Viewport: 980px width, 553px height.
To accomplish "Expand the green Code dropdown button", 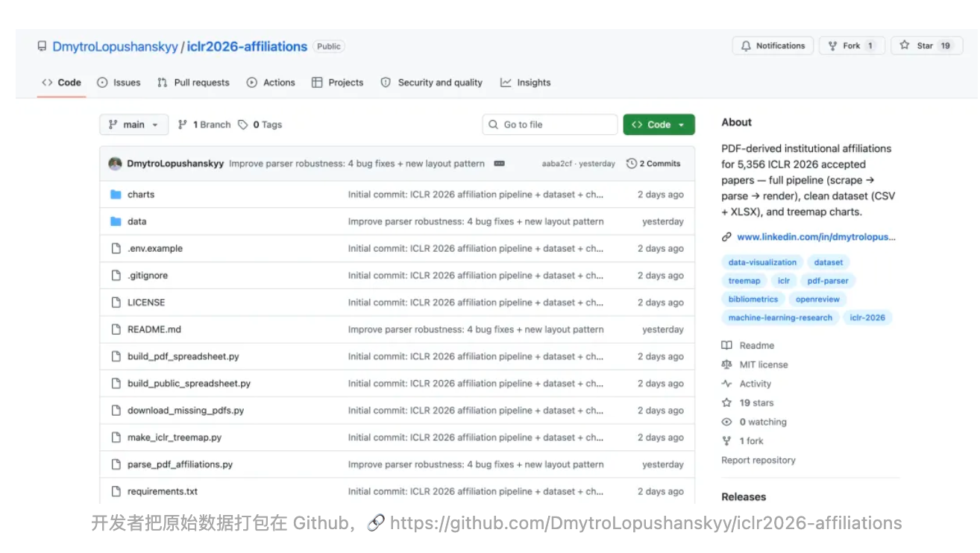I will point(659,124).
